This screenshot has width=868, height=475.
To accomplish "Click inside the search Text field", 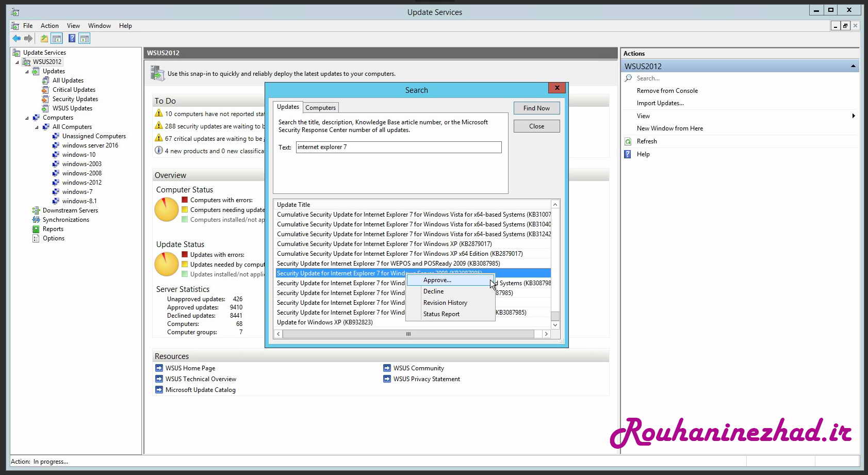I will 399,147.
